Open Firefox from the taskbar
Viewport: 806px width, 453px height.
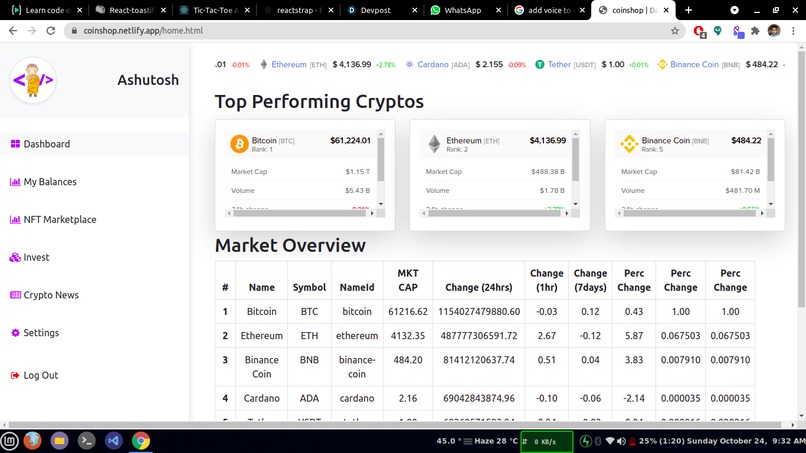click(32, 441)
